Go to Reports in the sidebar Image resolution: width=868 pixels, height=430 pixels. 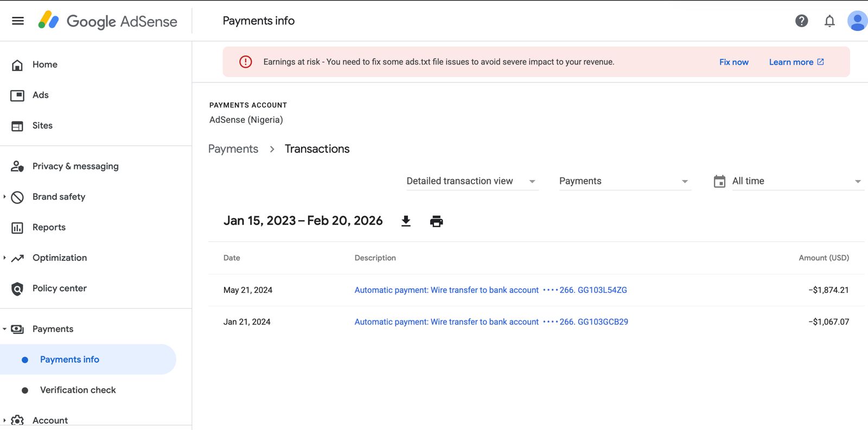(49, 227)
